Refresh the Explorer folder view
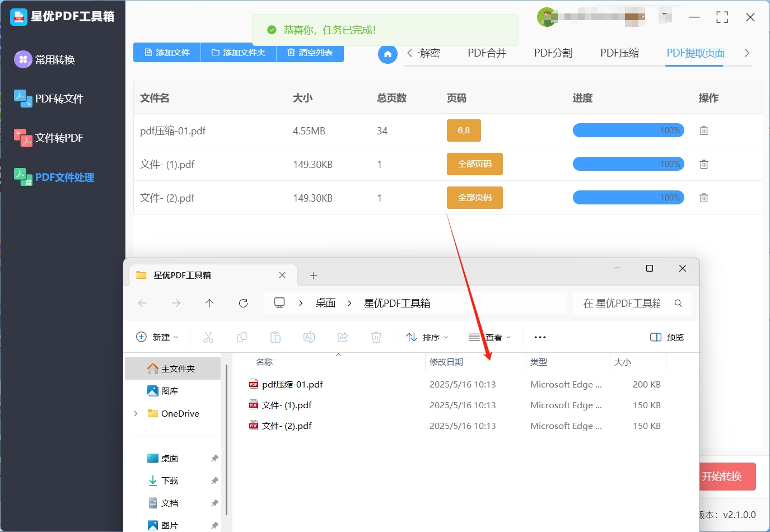The width and height of the screenshot is (770, 532). pyautogui.click(x=243, y=303)
